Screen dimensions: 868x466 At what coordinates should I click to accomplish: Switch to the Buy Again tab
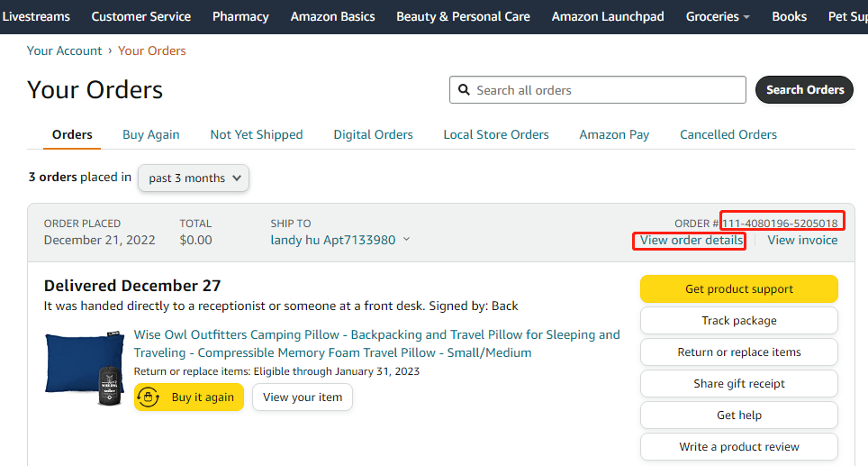(x=151, y=134)
